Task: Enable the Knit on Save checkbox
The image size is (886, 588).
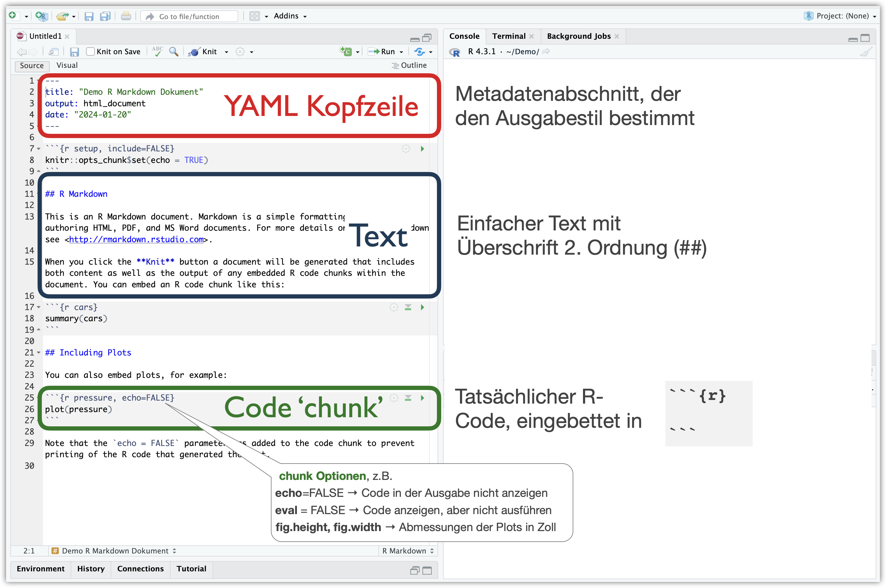Action: tap(90, 52)
